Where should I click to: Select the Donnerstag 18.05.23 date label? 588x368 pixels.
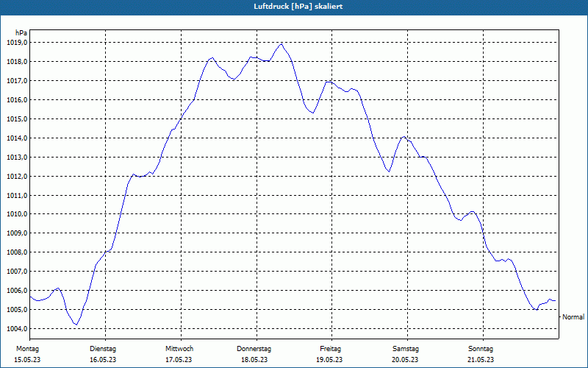254,354
